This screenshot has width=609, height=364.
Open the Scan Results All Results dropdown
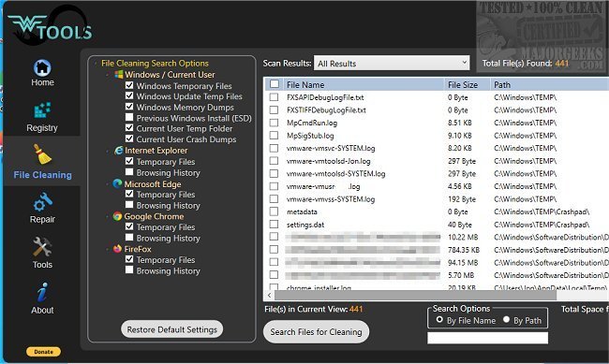point(392,64)
